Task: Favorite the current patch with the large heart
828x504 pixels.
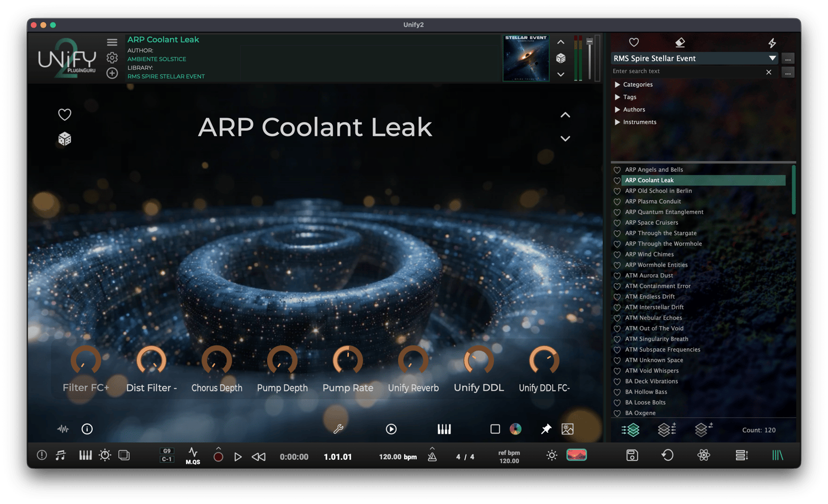Action: (x=65, y=114)
